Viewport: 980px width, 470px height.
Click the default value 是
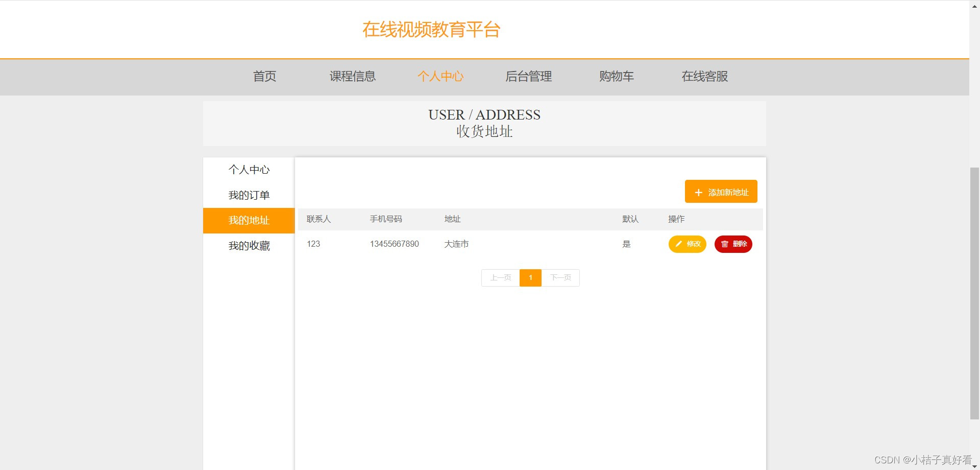tap(626, 244)
